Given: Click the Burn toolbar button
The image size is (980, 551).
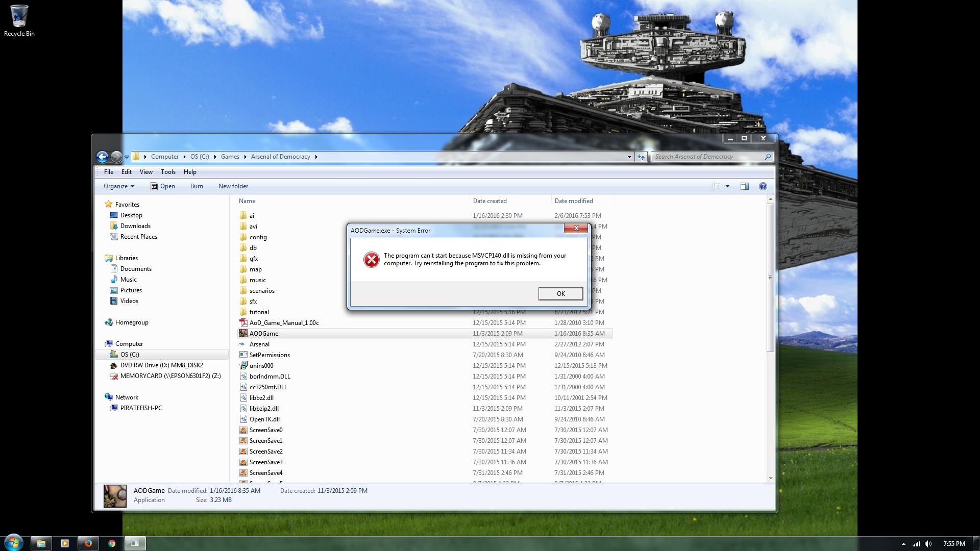Looking at the screenshot, I should [197, 186].
